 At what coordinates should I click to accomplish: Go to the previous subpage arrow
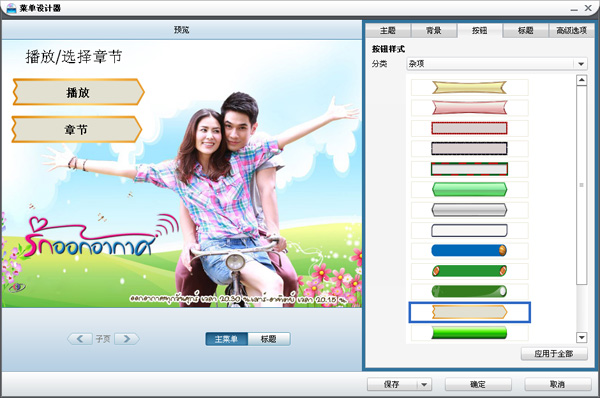click(x=80, y=339)
